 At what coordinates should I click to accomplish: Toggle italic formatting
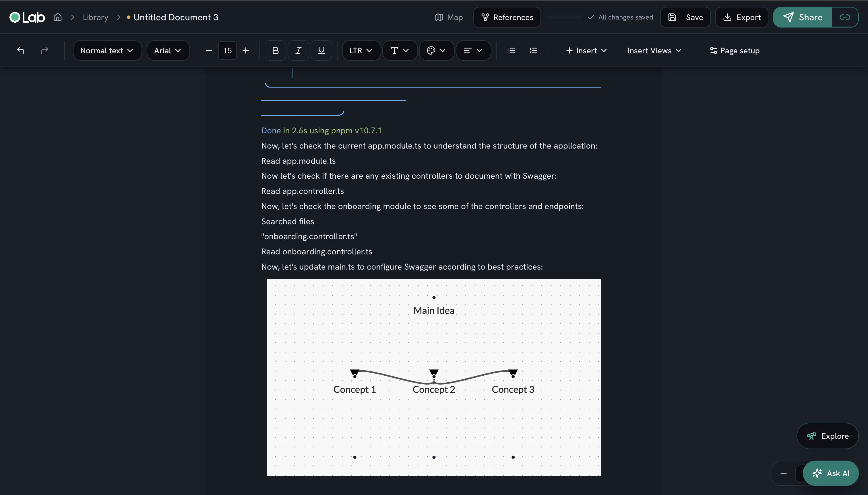click(299, 51)
